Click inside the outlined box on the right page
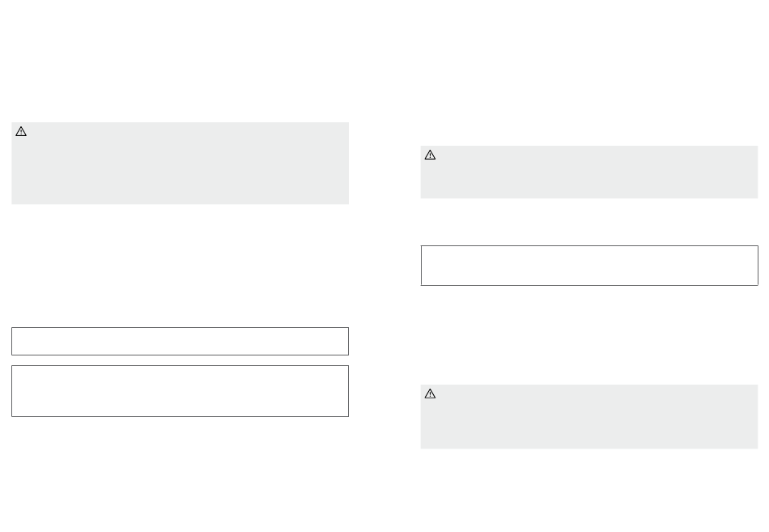This screenshot has width=769, height=532. coord(589,266)
